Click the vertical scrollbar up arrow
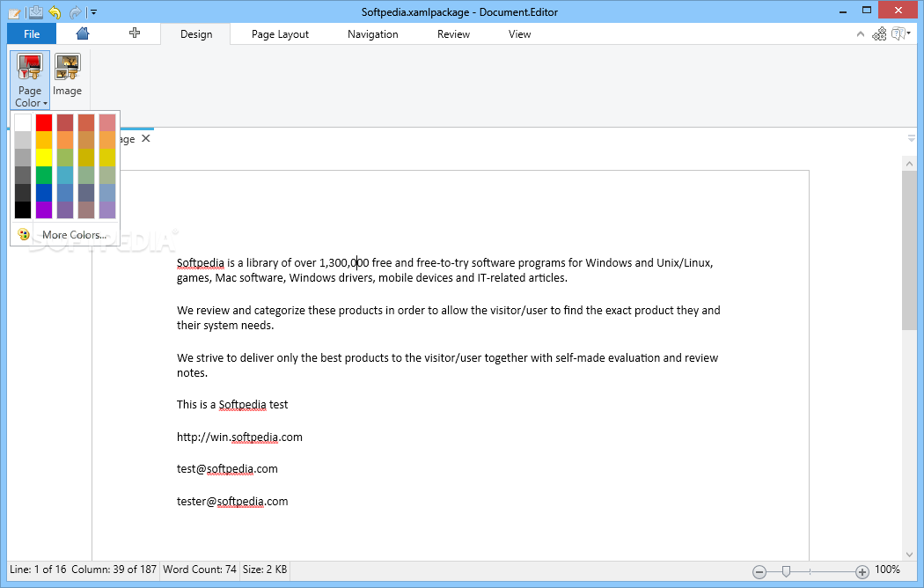The height and width of the screenshot is (588, 924). [x=909, y=164]
